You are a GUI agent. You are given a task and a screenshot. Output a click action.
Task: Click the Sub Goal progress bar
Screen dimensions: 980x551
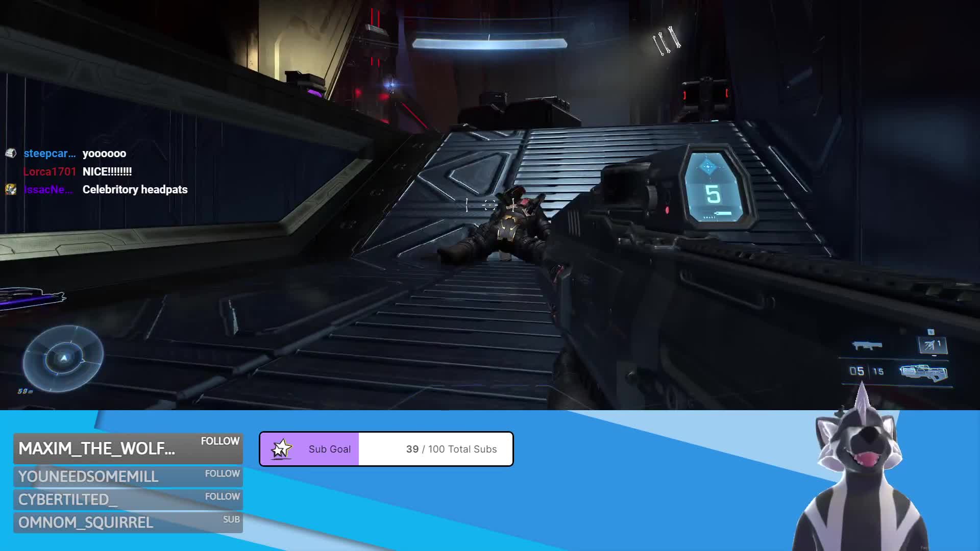click(x=386, y=449)
